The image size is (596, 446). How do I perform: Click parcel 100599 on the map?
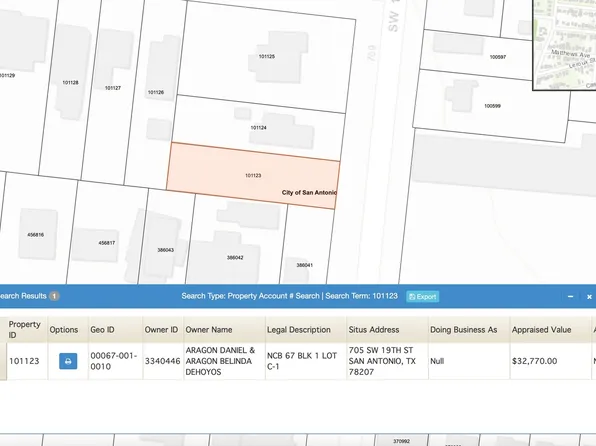click(492, 106)
